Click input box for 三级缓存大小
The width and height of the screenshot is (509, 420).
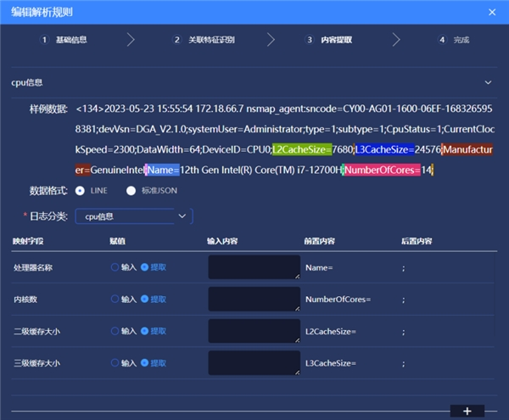click(x=254, y=363)
